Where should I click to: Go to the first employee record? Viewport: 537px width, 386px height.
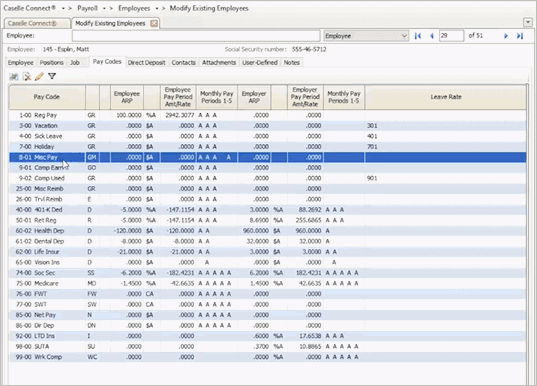coord(418,36)
